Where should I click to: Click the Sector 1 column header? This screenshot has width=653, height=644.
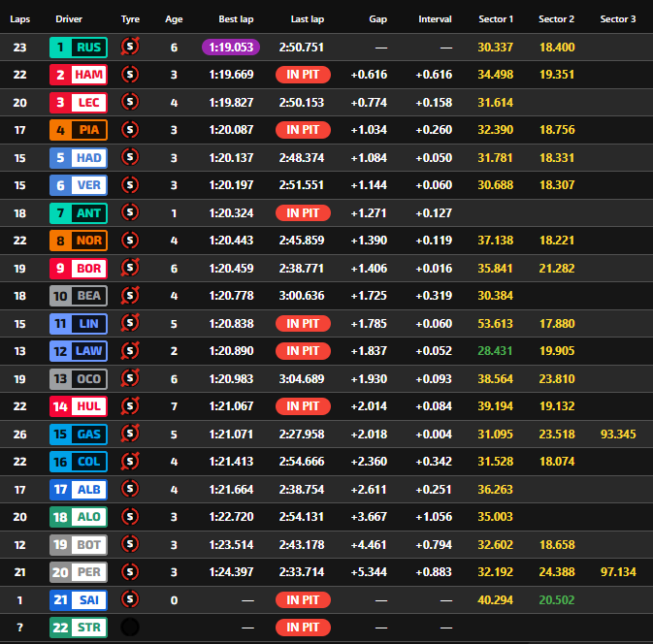pos(496,19)
